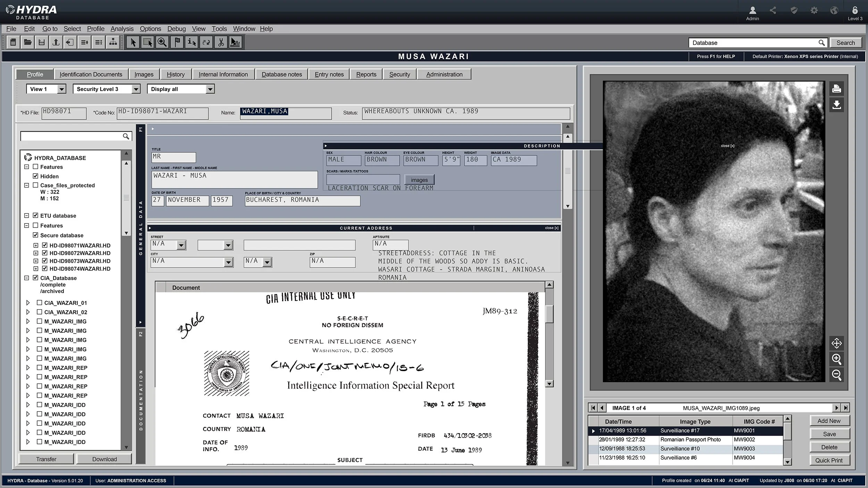Toggle the Hidden checkbox
The width and height of the screenshot is (868, 488).
35,176
